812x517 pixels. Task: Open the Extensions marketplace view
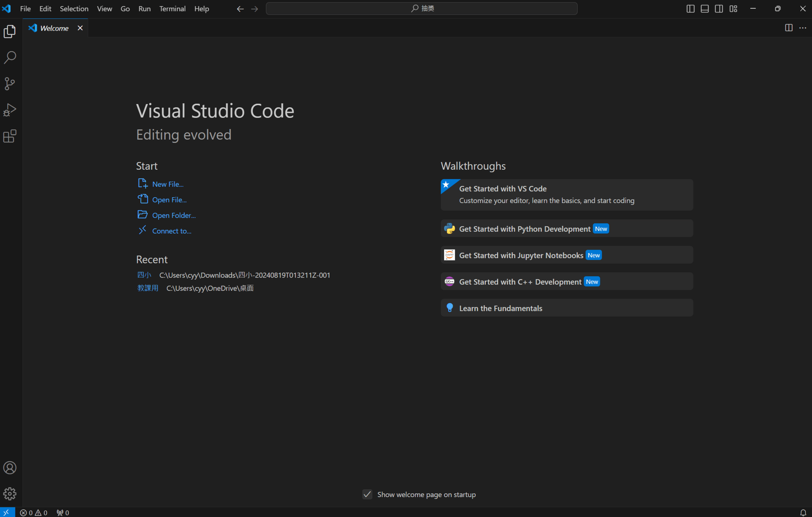tap(10, 136)
